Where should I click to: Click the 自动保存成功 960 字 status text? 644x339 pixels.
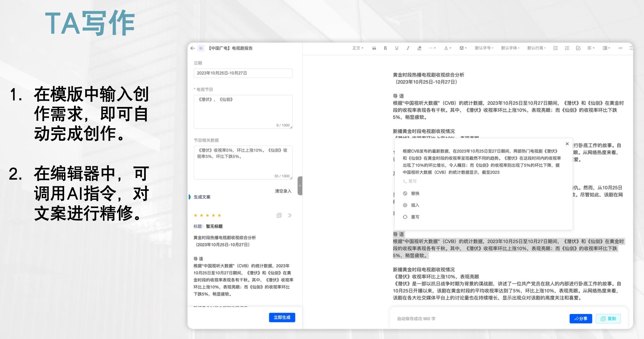(x=416, y=319)
